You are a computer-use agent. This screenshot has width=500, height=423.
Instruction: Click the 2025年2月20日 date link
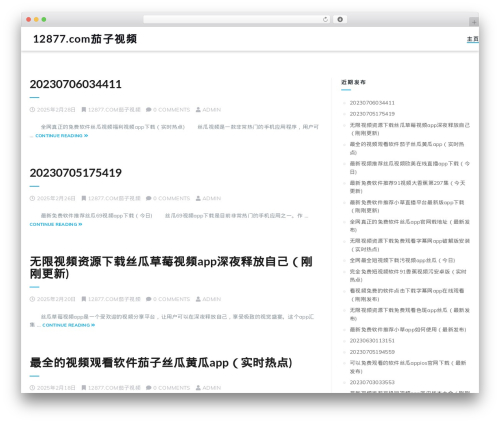pyautogui.click(x=56, y=299)
